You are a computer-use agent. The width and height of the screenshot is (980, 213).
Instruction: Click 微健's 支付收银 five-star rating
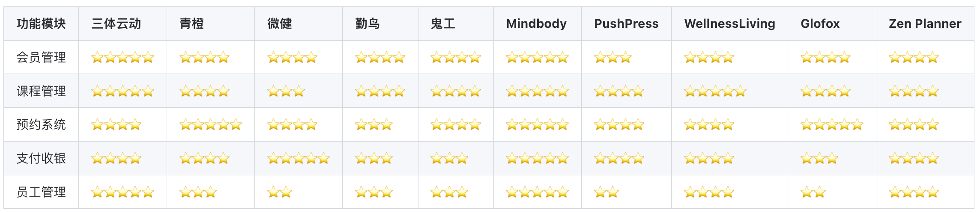pyautogui.click(x=299, y=159)
